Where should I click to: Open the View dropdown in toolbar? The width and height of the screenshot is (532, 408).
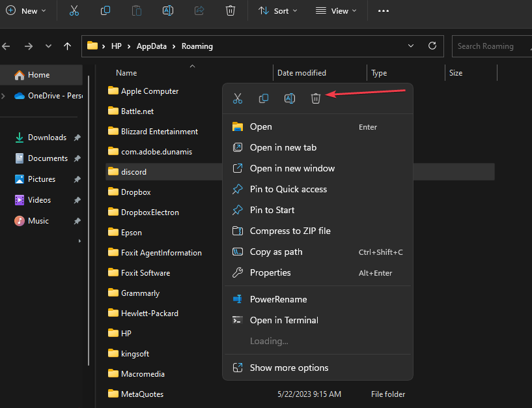pos(336,11)
